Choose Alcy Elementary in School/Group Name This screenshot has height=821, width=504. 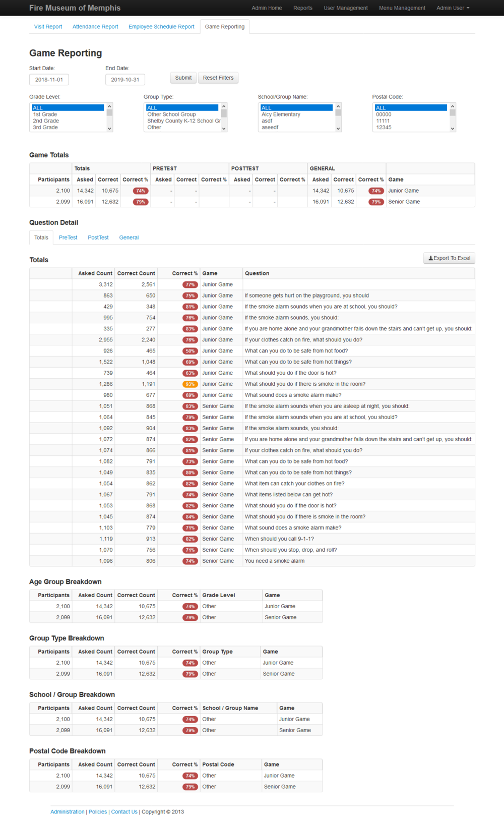click(x=296, y=114)
